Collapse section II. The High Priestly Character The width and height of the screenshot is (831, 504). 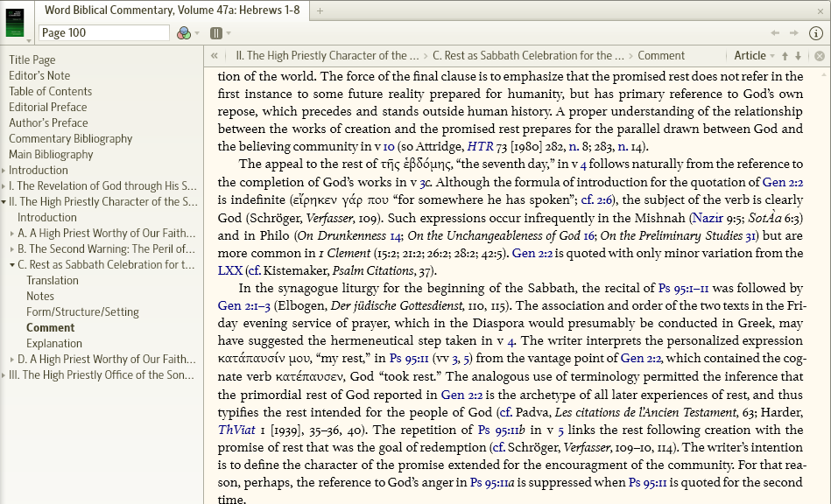pyautogui.click(x=4, y=202)
